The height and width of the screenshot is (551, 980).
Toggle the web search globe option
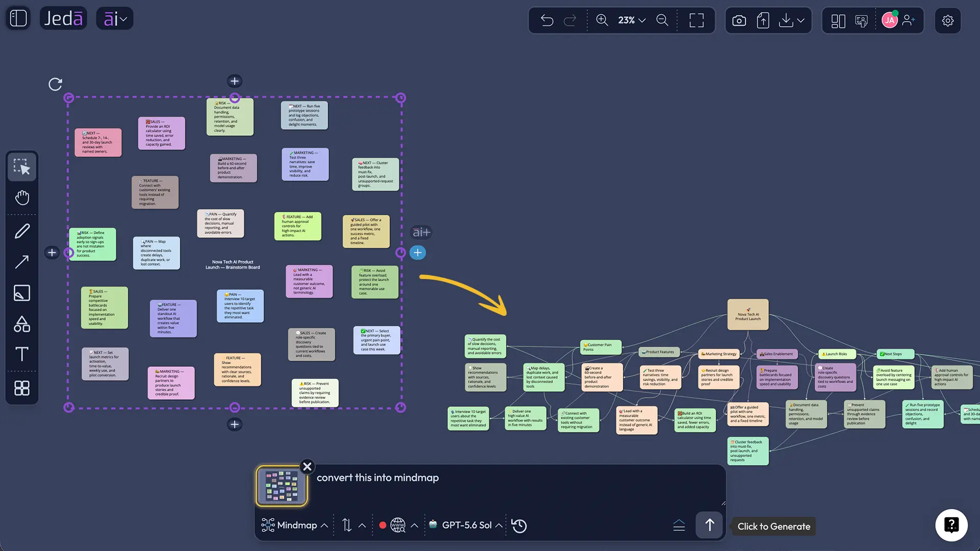point(398,525)
